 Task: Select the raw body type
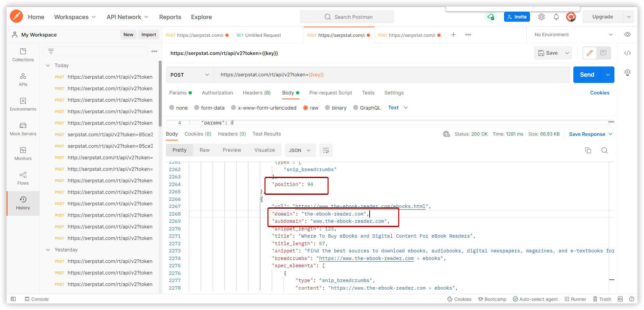[x=306, y=108]
